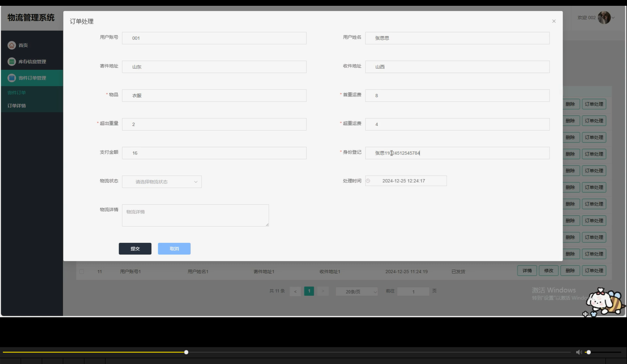Go to previous page with the left arrow
Image resolution: width=627 pixels, height=364 pixels.
tap(295, 291)
